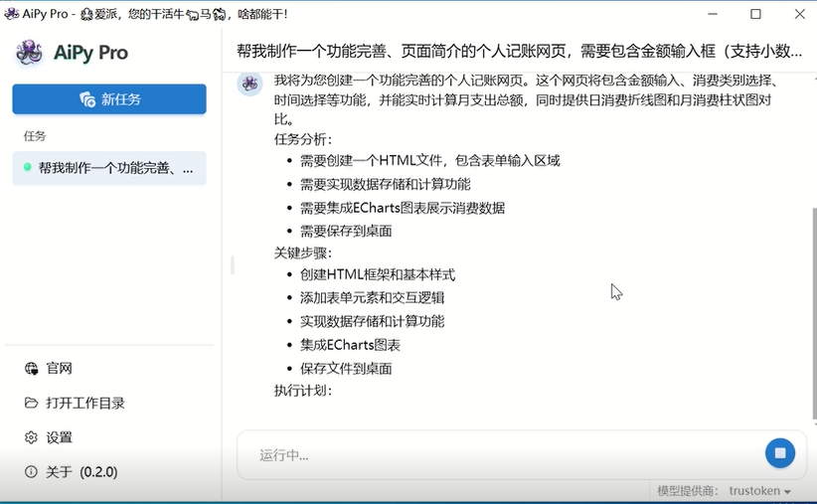Start a new task with 新任务 button
817x504 pixels.
click(109, 99)
